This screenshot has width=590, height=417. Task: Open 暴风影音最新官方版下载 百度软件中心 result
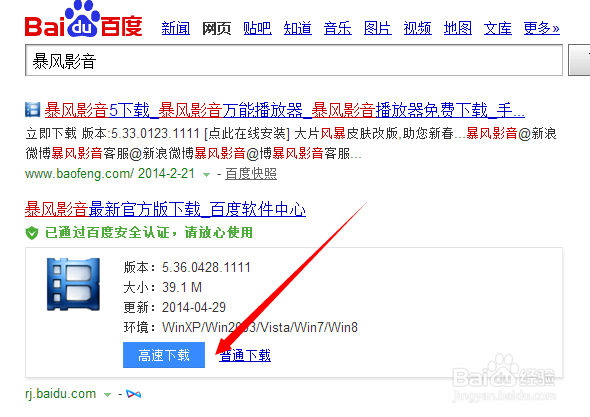(165, 209)
